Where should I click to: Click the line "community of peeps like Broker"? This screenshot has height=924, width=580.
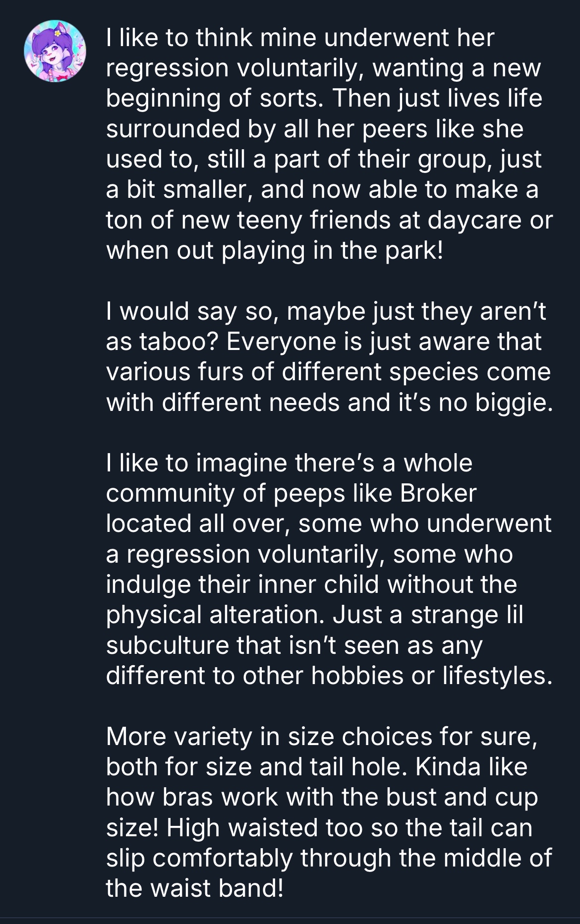pos(291,493)
